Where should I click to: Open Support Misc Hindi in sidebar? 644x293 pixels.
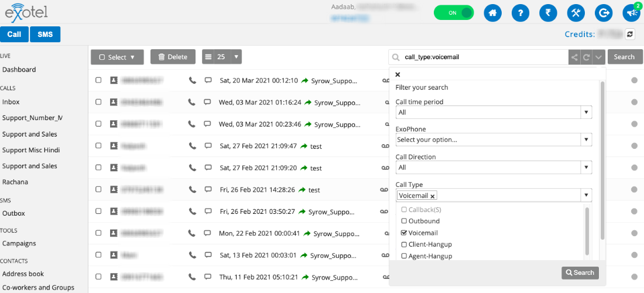pyautogui.click(x=31, y=150)
